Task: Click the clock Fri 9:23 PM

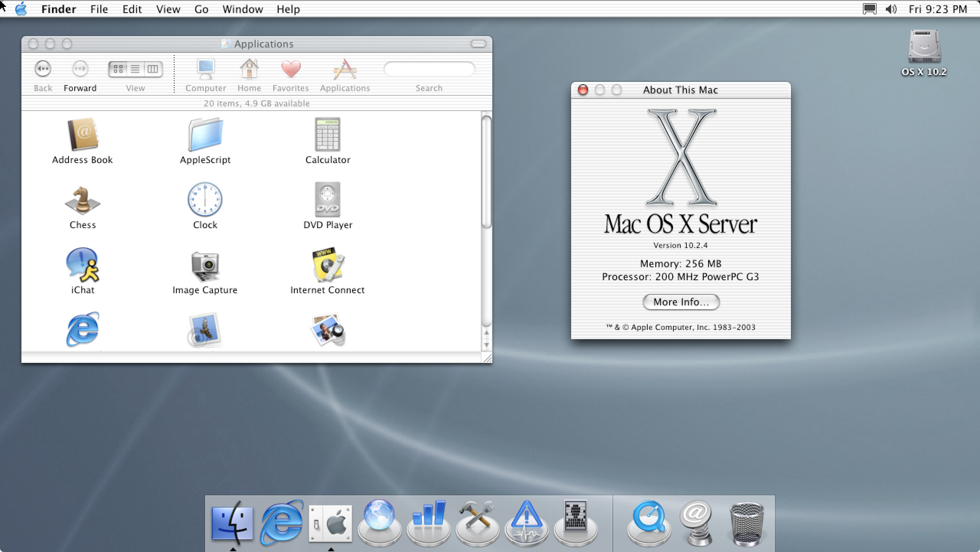Action: (938, 9)
